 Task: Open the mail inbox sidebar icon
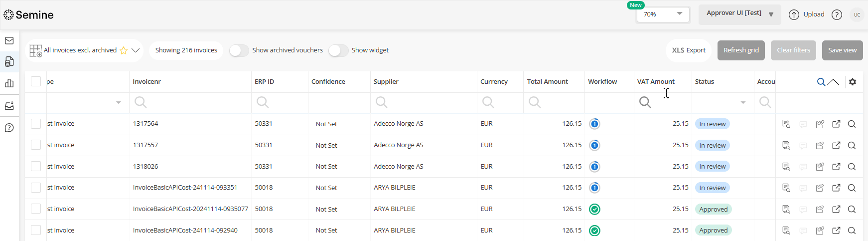tap(9, 41)
